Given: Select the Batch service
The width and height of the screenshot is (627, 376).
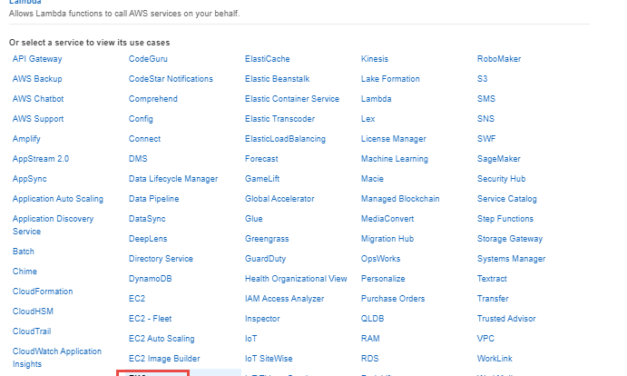Looking at the screenshot, I should point(23,251).
